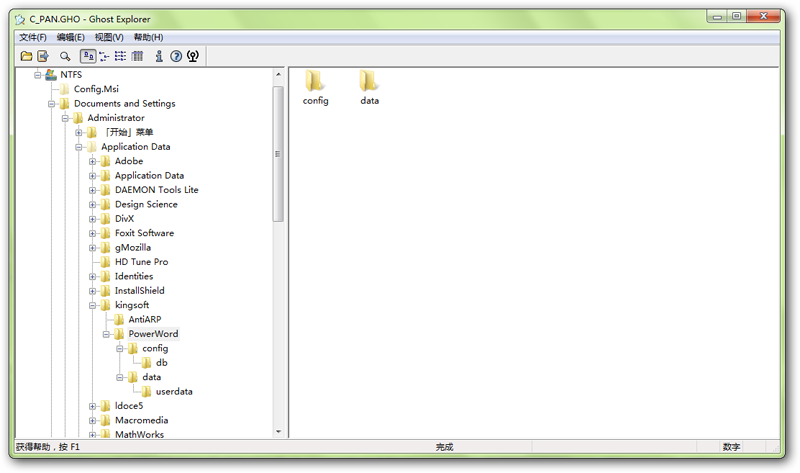Maximize the Ghost Explorer window
Screen dimensions: 800x473
[736, 17]
